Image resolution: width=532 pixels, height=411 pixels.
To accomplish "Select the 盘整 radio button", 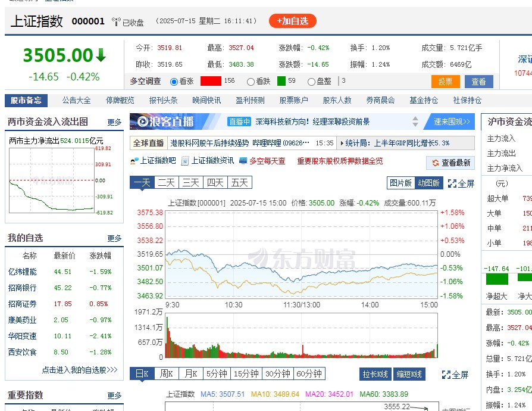I will 311,82.
